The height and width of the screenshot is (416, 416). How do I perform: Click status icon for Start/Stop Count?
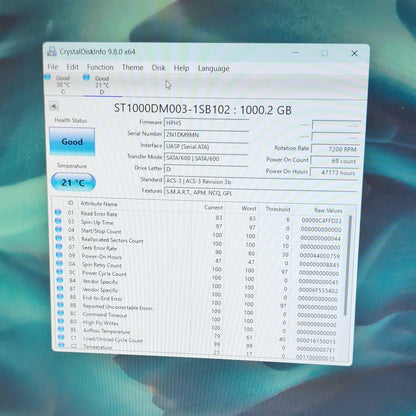coord(58,229)
